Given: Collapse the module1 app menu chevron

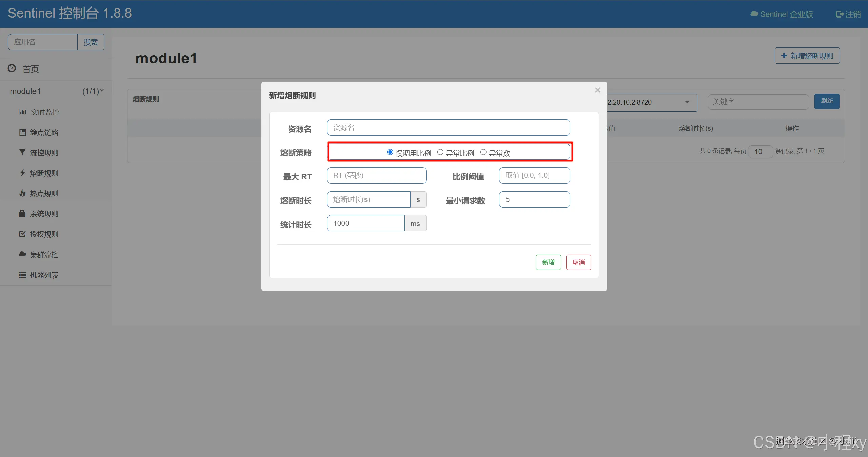Looking at the screenshot, I should pyautogui.click(x=102, y=90).
